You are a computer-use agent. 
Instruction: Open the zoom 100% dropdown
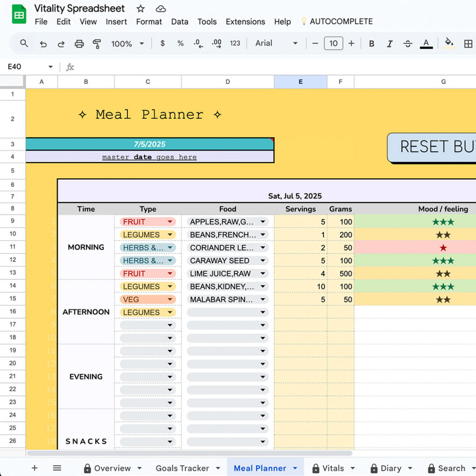pos(127,44)
